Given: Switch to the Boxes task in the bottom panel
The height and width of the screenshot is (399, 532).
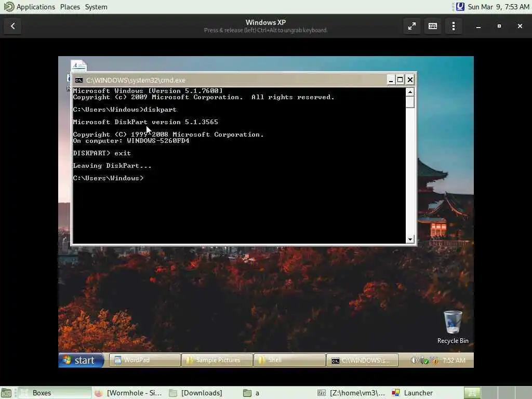Looking at the screenshot, I should (54, 393).
